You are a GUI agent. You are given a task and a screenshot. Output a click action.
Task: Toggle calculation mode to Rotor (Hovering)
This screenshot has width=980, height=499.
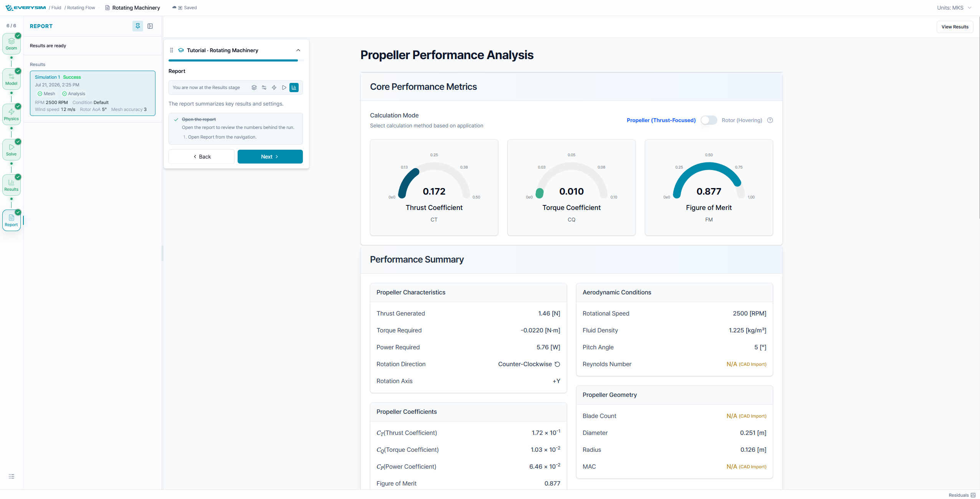pos(709,120)
